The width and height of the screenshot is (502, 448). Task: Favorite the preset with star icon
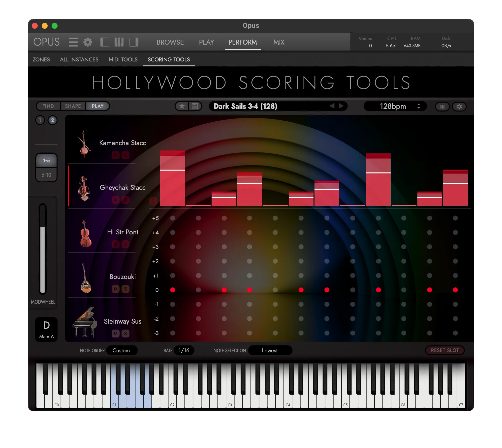(182, 106)
